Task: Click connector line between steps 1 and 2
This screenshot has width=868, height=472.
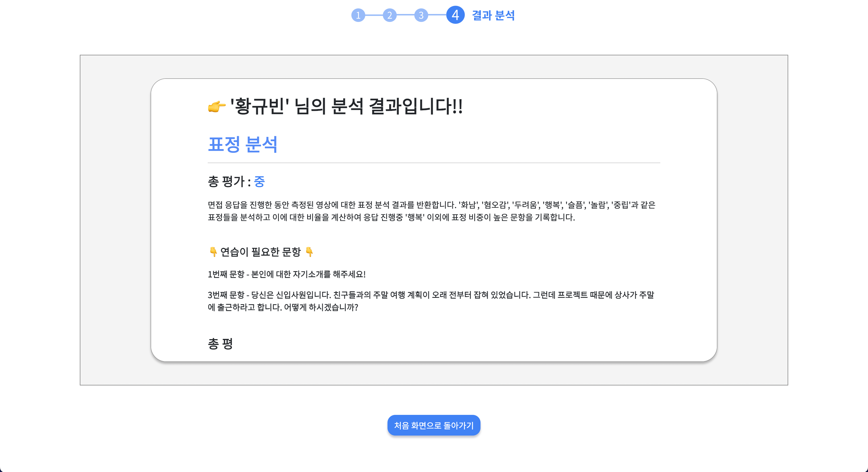Action: pos(374,15)
